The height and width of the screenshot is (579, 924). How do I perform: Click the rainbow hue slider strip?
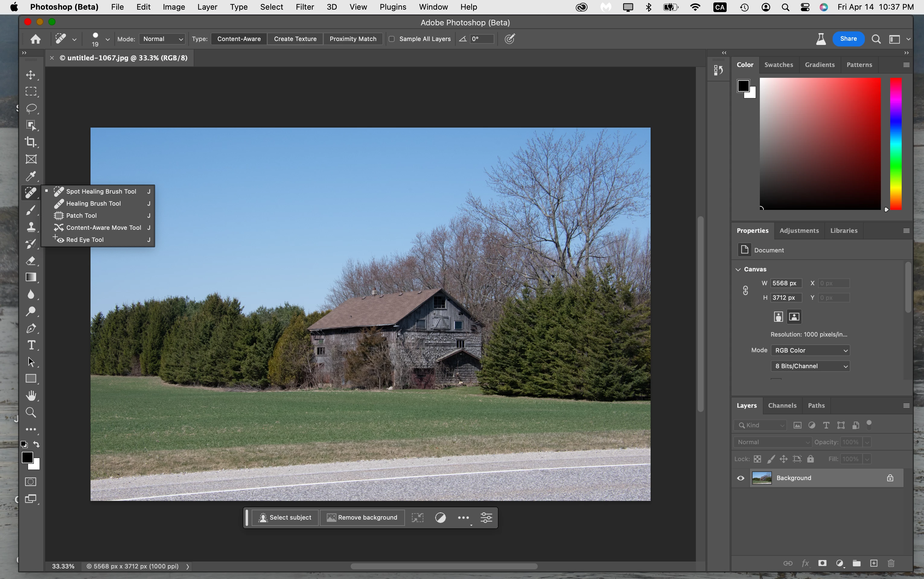tap(895, 144)
